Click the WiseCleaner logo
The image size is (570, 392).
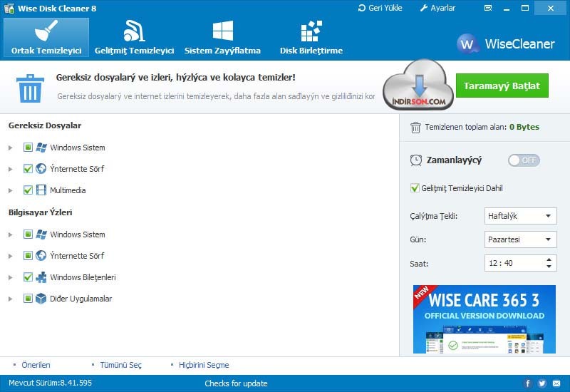(505, 44)
